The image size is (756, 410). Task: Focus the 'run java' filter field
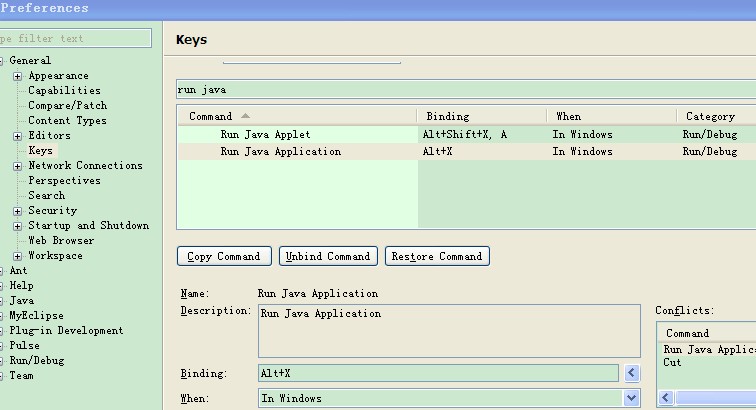pyautogui.click(x=460, y=90)
